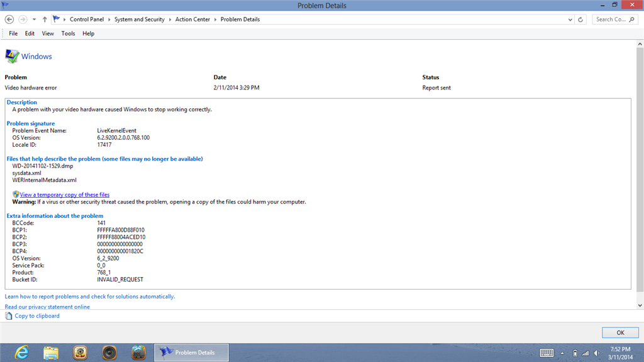
Task: Click Problem Details breadcrumb
Action: (x=240, y=20)
